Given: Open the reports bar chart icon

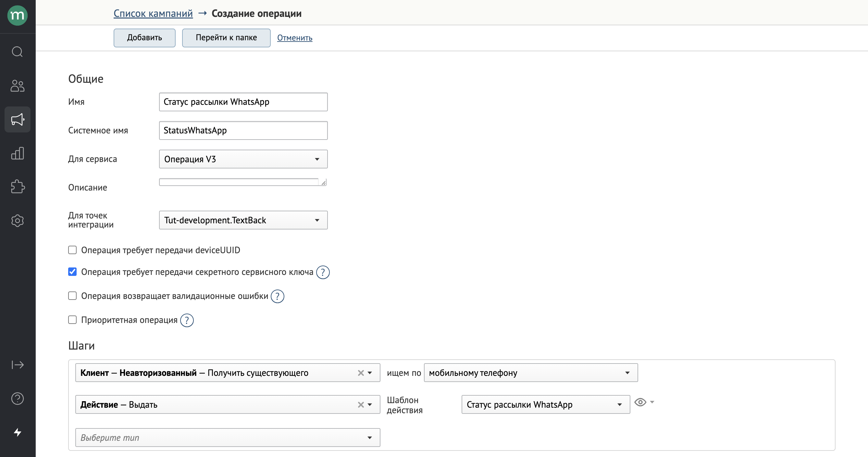Looking at the screenshot, I should [x=18, y=153].
